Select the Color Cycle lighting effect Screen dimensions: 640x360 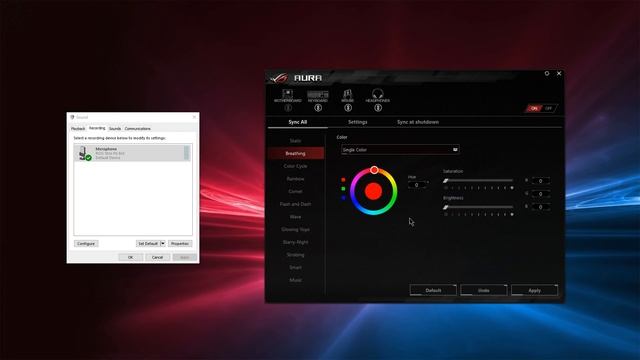click(x=296, y=166)
